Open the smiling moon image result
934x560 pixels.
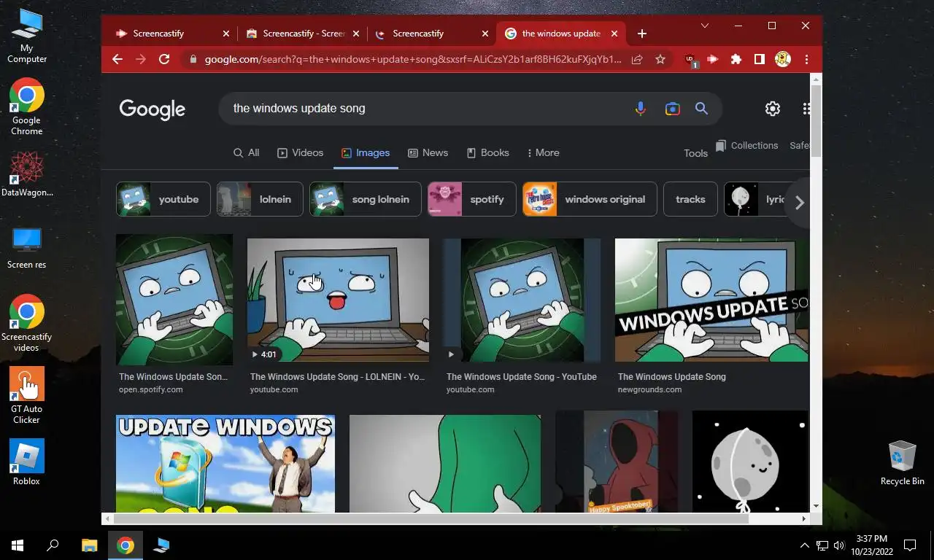[x=750, y=462]
